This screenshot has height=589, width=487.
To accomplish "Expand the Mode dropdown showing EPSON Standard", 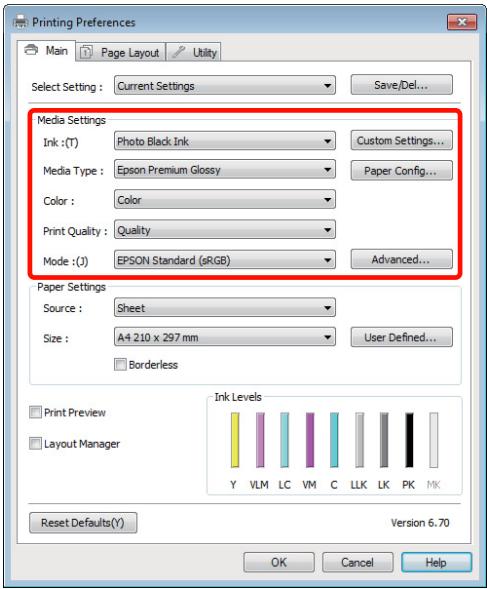I will click(225, 260).
